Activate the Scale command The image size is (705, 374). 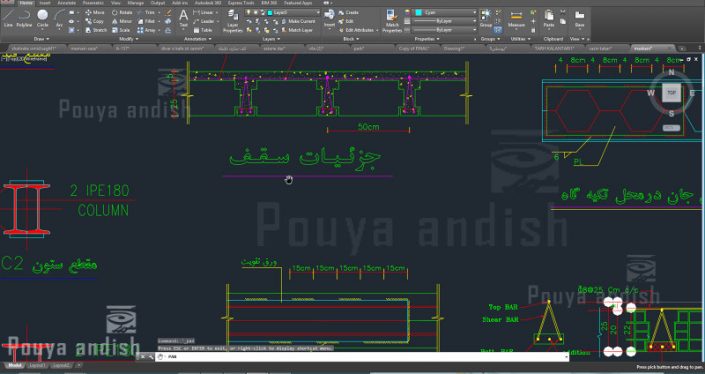[121, 30]
